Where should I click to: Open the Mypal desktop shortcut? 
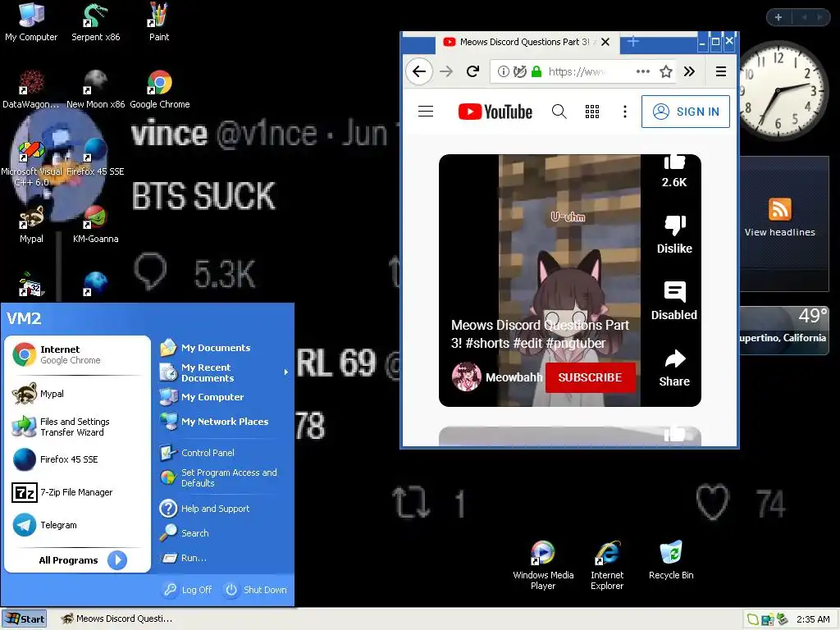click(31, 225)
